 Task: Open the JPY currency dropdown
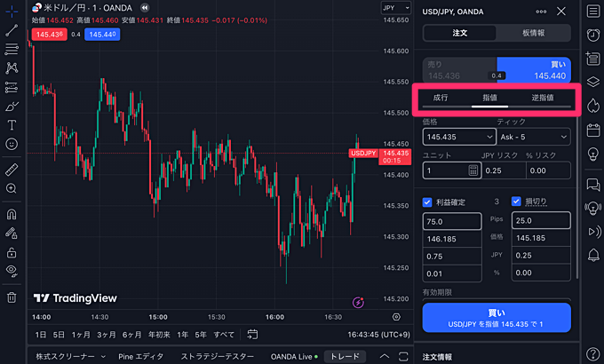tap(395, 8)
